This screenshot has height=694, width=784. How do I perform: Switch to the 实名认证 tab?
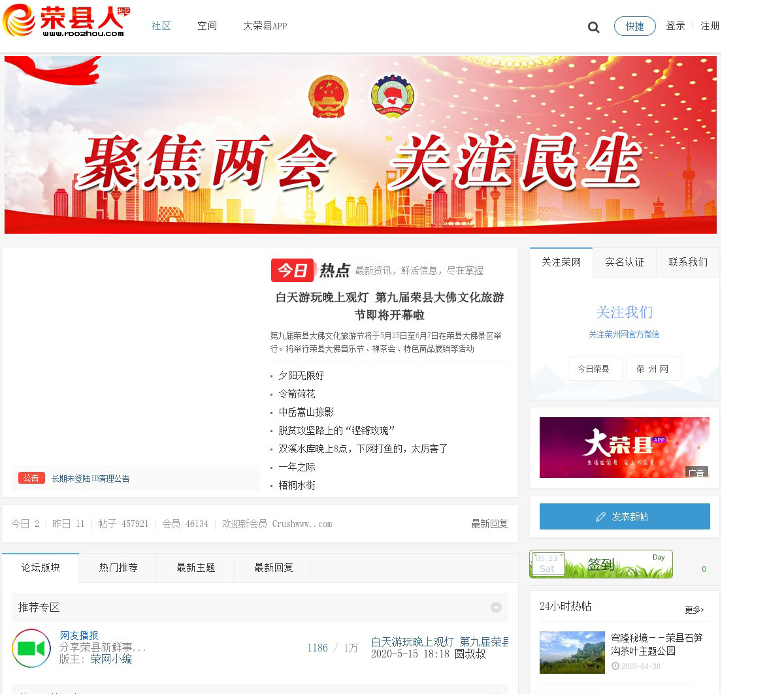pyautogui.click(x=624, y=262)
